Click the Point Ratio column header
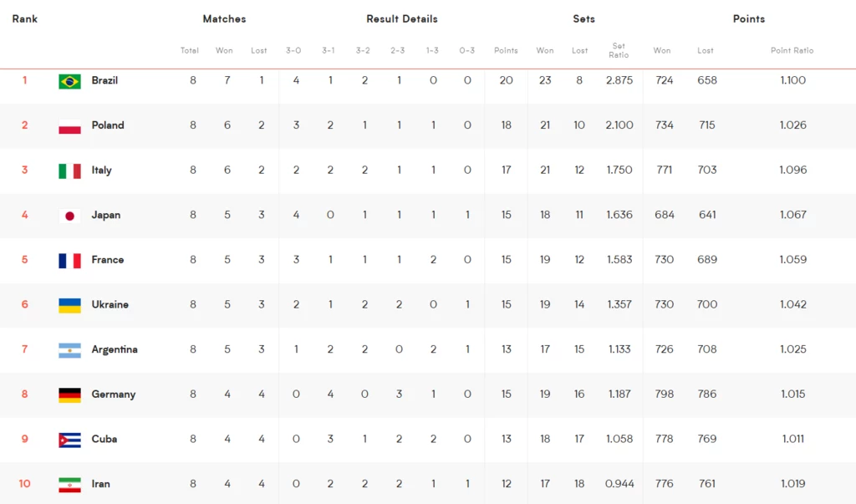856x504 pixels. 792,50
